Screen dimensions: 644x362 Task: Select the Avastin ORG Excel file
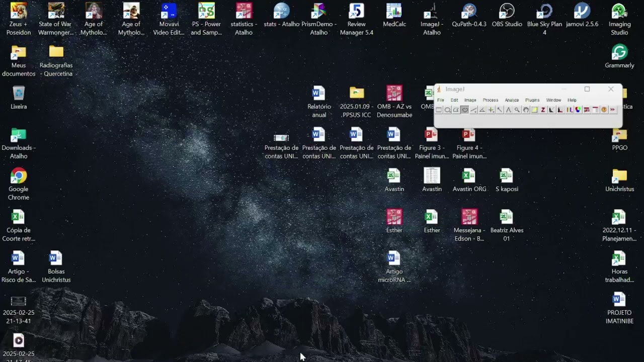click(469, 180)
